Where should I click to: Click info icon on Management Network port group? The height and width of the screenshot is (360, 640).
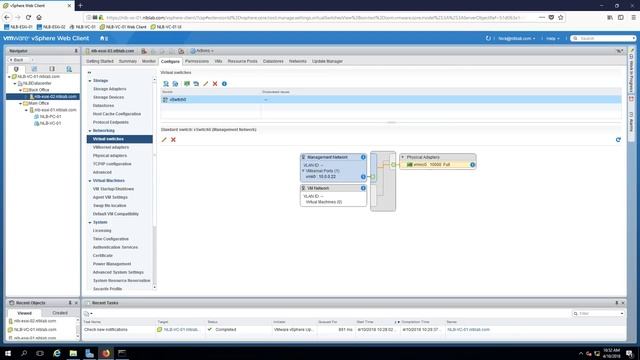click(x=363, y=157)
